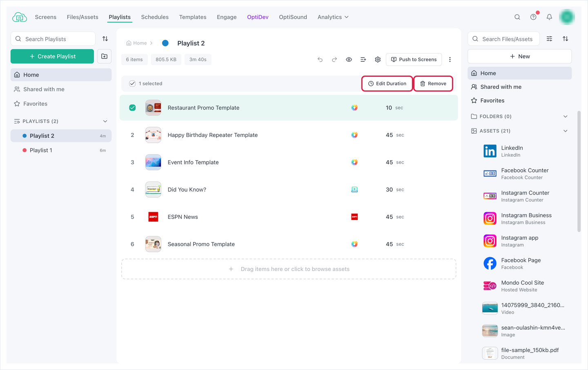The image size is (588, 370).
Task: Open the Templates tab
Action: tap(193, 17)
